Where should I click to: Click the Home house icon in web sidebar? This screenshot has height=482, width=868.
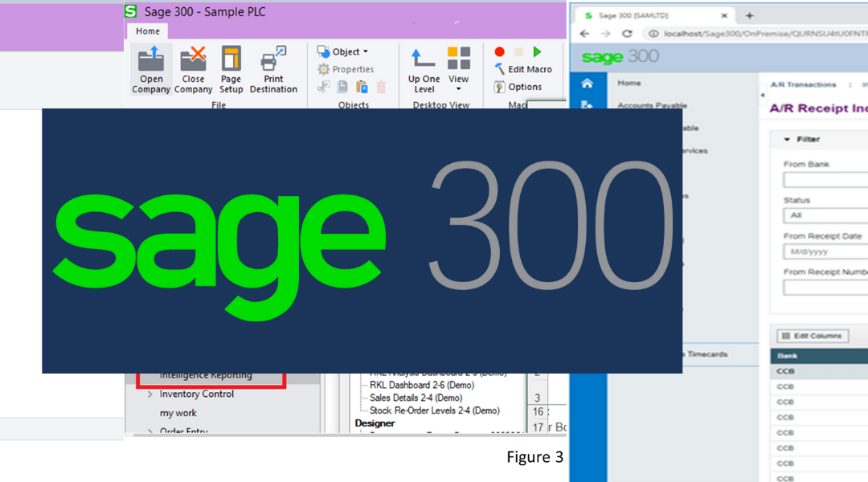pos(588,84)
